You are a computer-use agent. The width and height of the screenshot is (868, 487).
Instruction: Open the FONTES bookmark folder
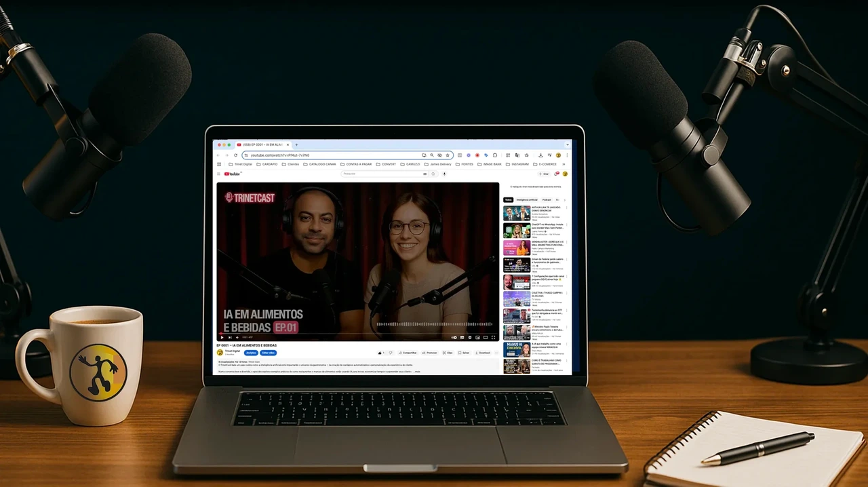coord(465,164)
